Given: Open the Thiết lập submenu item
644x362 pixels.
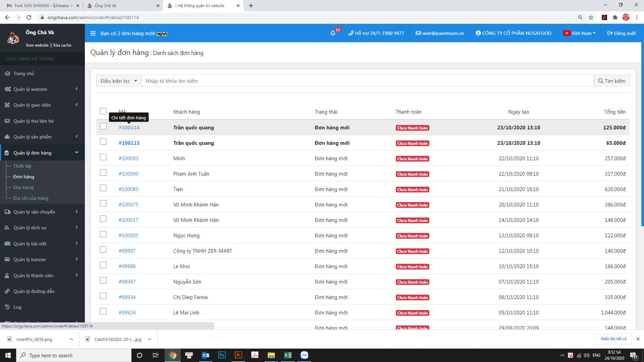Looking at the screenshot, I should (22, 166).
